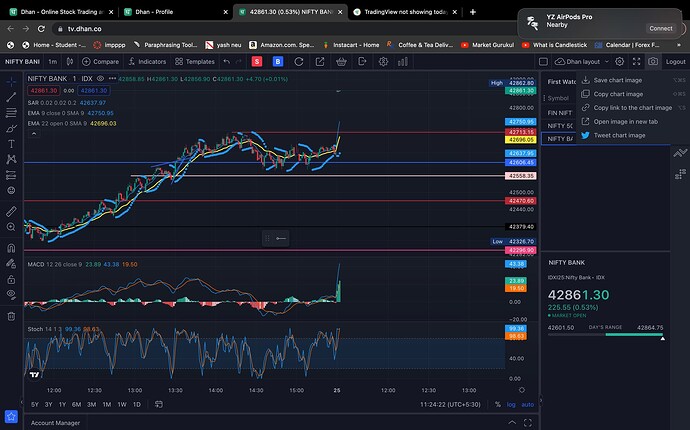Screen dimensions: 690x430
Task: Toggle magnet mode for drawings
Action: (x=11, y=248)
